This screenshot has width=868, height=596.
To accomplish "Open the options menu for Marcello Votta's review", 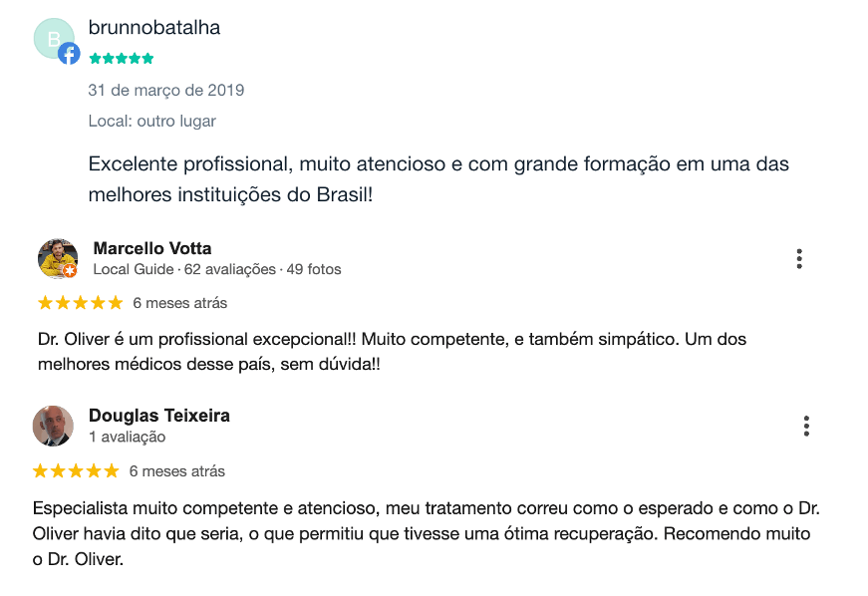I will pos(799,259).
